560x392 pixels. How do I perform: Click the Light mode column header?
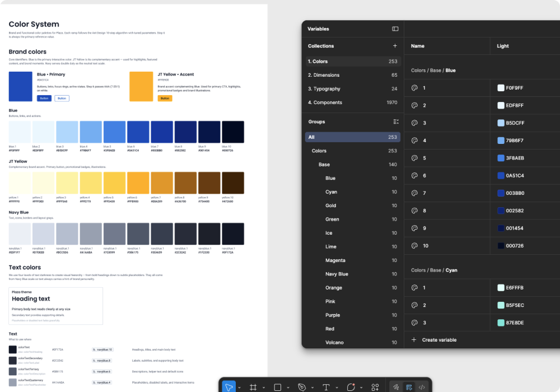(x=502, y=46)
